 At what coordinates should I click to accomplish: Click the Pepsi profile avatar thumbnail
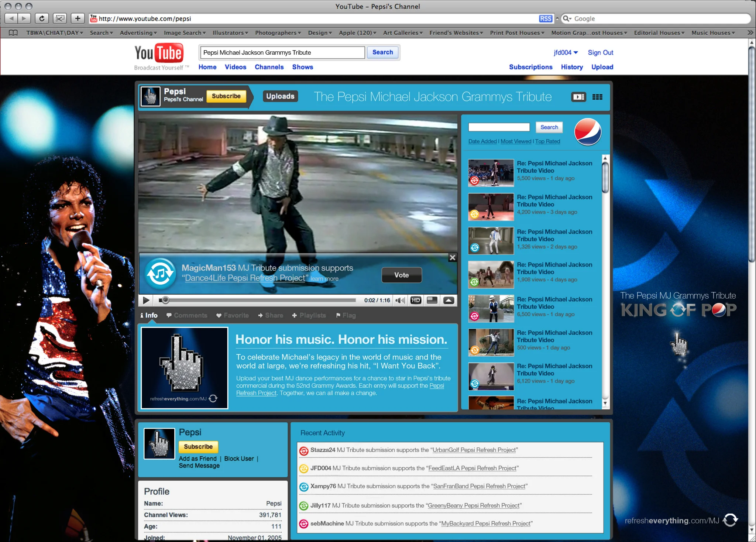(x=159, y=443)
